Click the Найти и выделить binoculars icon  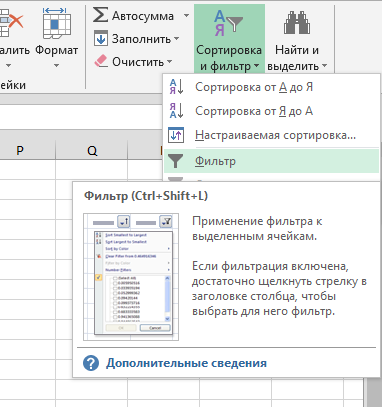click(297, 23)
